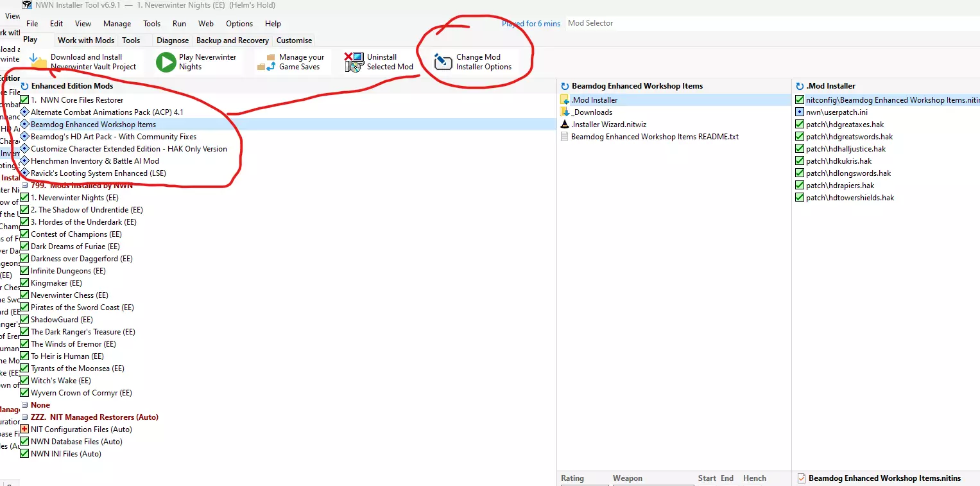The width and height of the screenshot is (980, 486).
Task: Click the Played for 6 mins link
Action: coord(531,24)
